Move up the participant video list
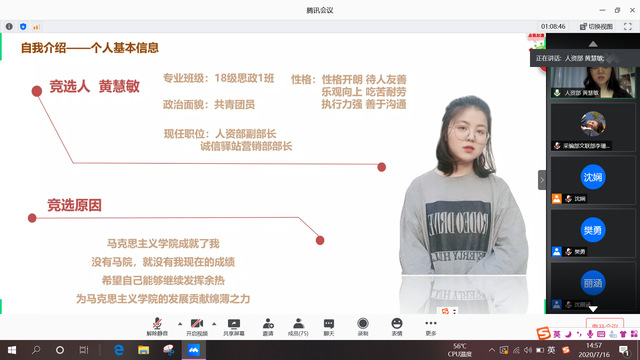Image resolution: width=640 pixels, height=360 pixels. pos(593,44)
